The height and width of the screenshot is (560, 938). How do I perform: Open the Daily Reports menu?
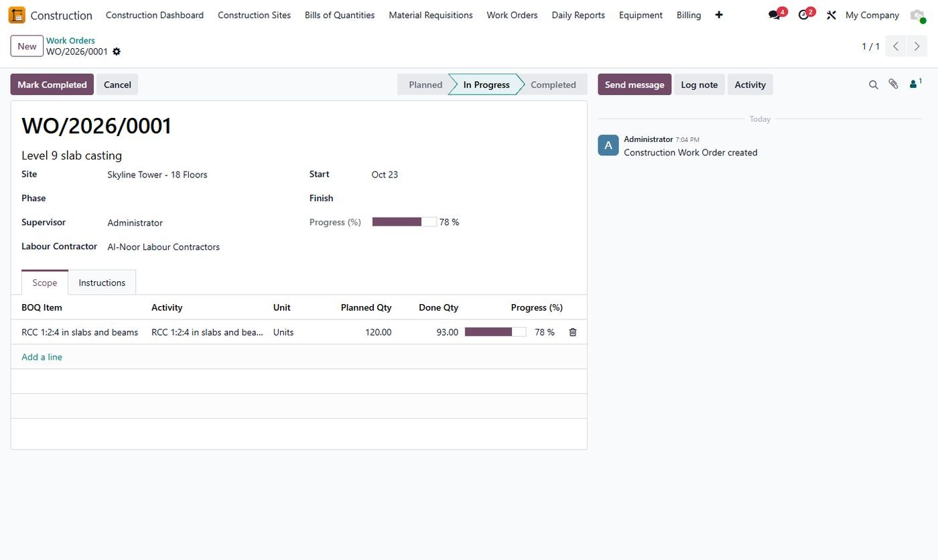578,15
